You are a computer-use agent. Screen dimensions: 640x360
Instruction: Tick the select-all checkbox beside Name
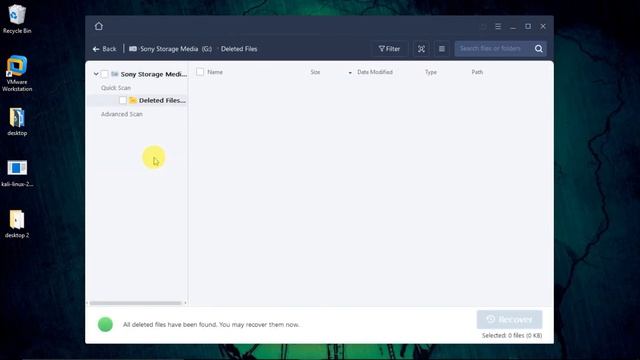[200, 72]
